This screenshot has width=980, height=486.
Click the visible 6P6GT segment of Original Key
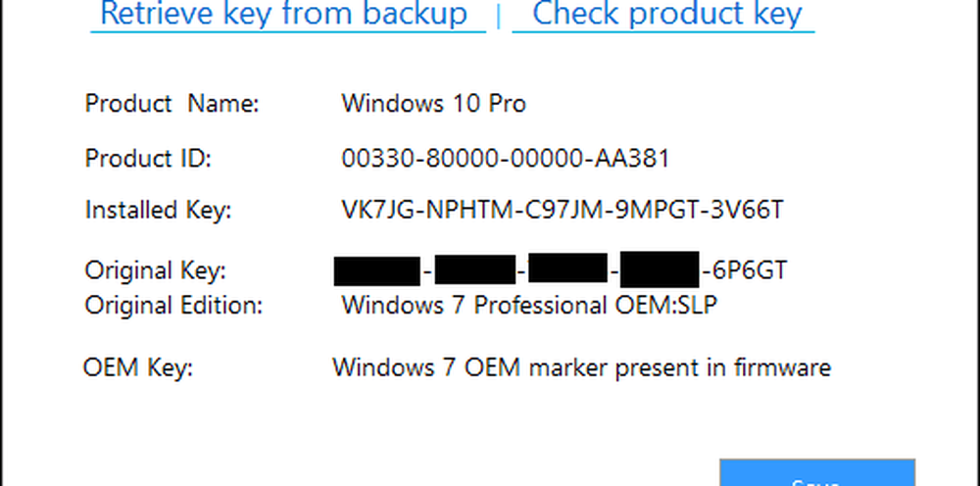coord(747,271)
